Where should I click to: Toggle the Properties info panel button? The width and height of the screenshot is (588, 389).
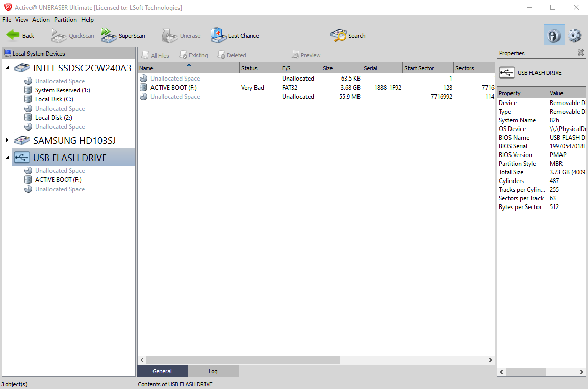(x=554, y=36)
